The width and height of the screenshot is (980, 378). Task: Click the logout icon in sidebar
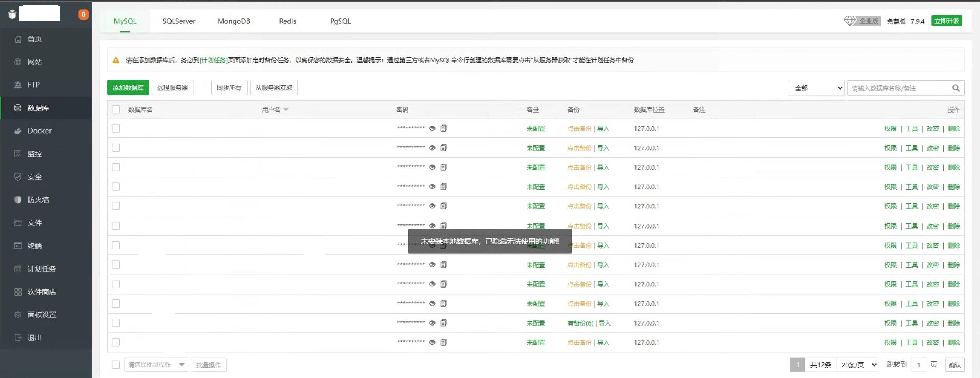[x=18, y=338]
